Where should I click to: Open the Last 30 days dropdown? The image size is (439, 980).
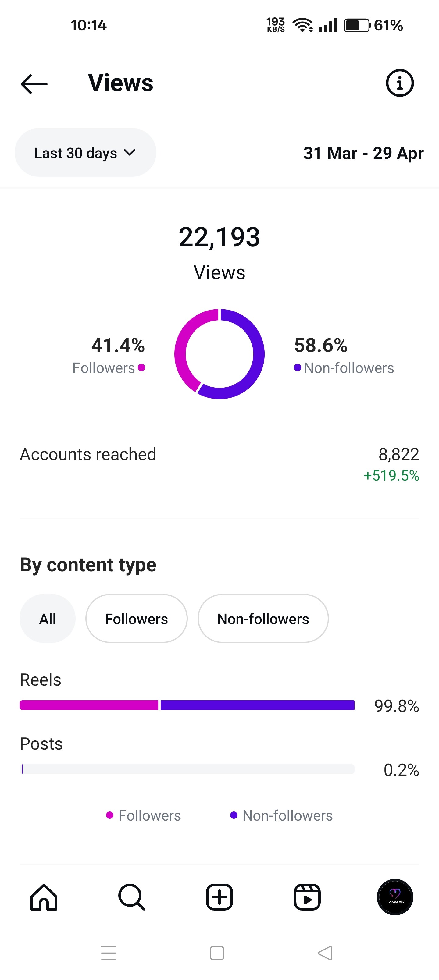coord(85,153)
